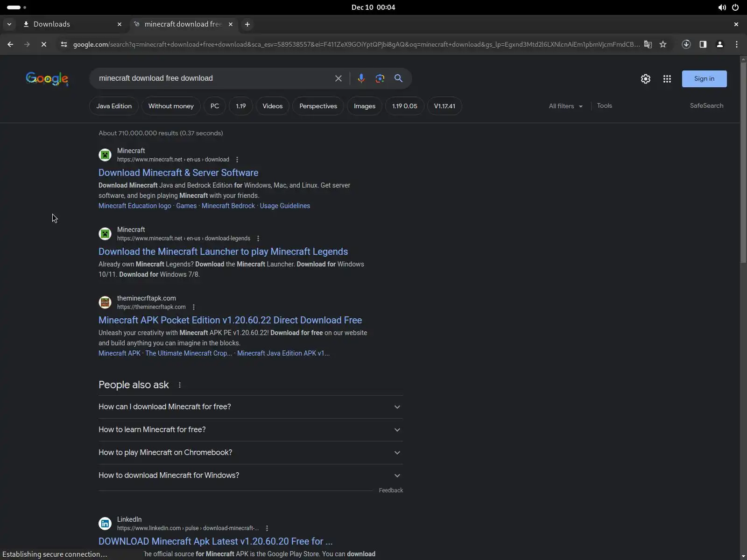Sign in to Google account

[x=705, y=79]
